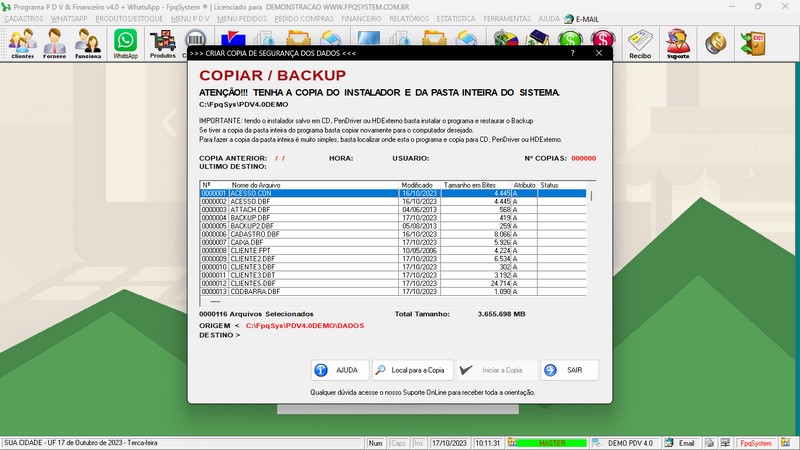Open the CADASTROS menu

pos(24,19)
